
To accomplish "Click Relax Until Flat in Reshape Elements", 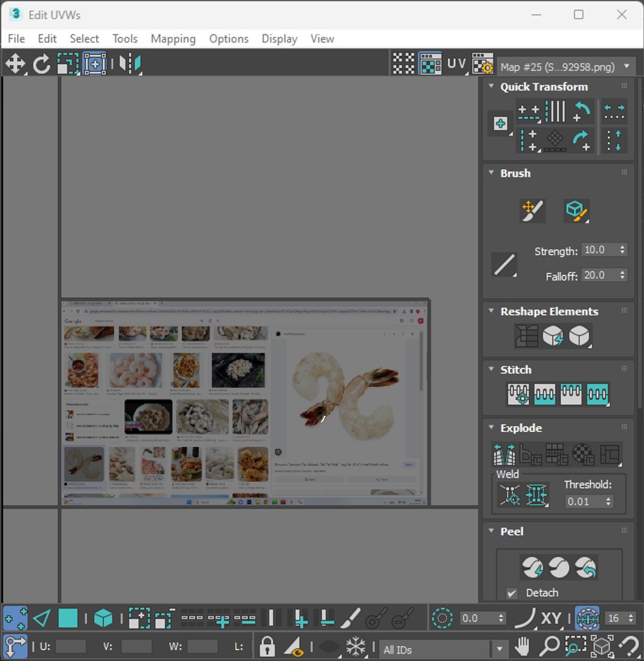I will coord(553,336).
